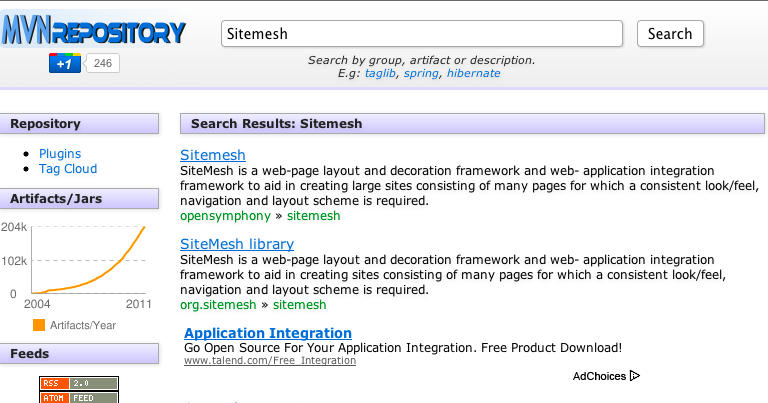
Task: Open the hibernate example link
Action: click(x=474, y=73)
